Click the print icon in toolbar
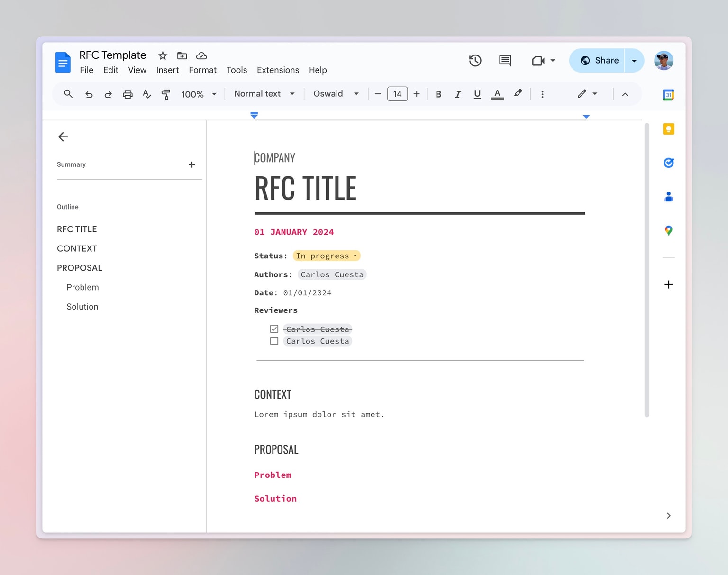 127,94
